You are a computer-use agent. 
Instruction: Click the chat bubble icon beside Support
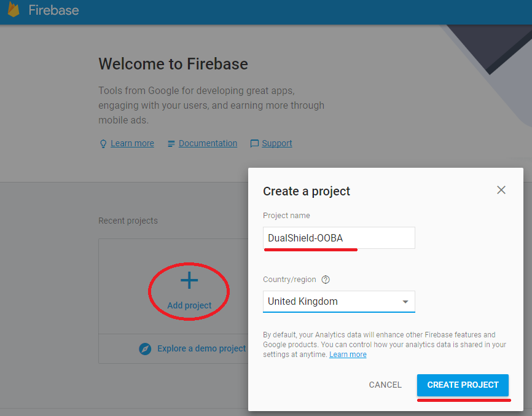tap(254, 144)
